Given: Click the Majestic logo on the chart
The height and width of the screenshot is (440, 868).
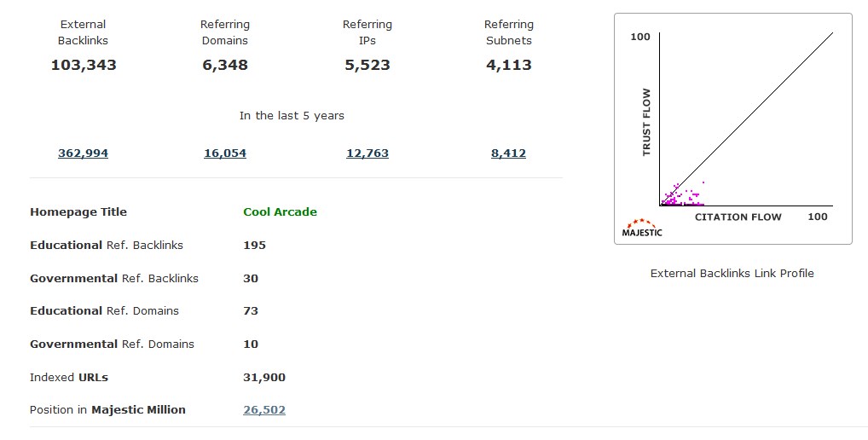Looking at the screenshot, I should (x=640, y=229).
